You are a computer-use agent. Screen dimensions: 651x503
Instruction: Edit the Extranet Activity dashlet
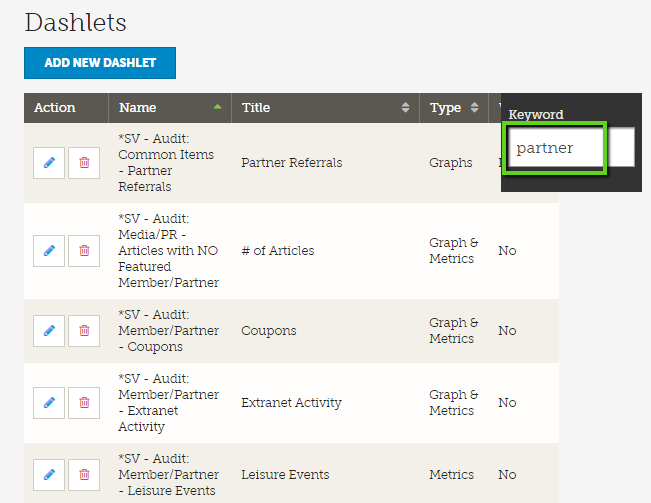[49, 403]
